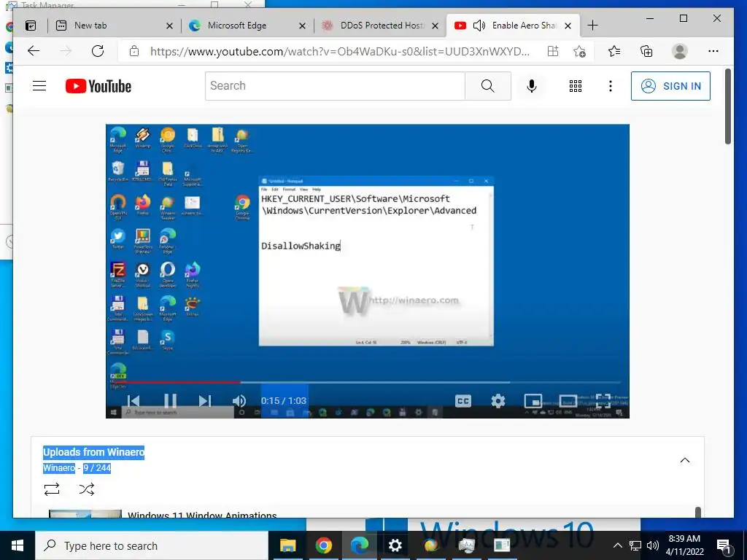This screenshot has width=747, height=560.
Task: Collapse the Uploads from Winaero playlist
Action: [684, 460]
